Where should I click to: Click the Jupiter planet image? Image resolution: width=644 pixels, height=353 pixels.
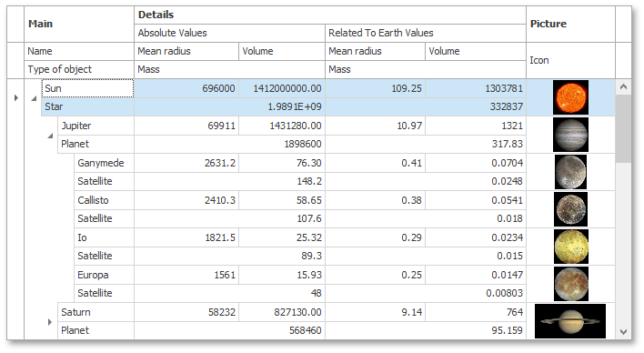point(570,135)
